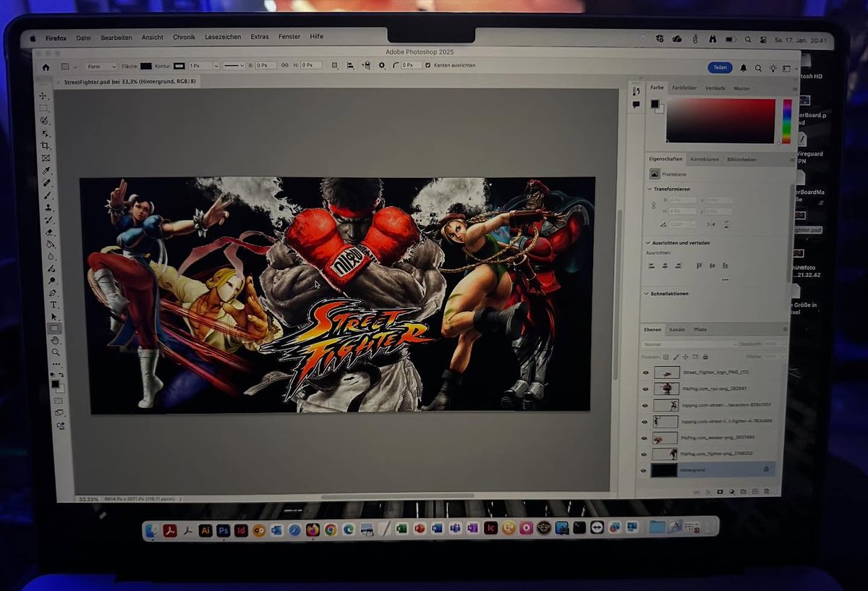Switch to the Pfade tab
Screen dimensions: 868x591
(x=700, y=329)
